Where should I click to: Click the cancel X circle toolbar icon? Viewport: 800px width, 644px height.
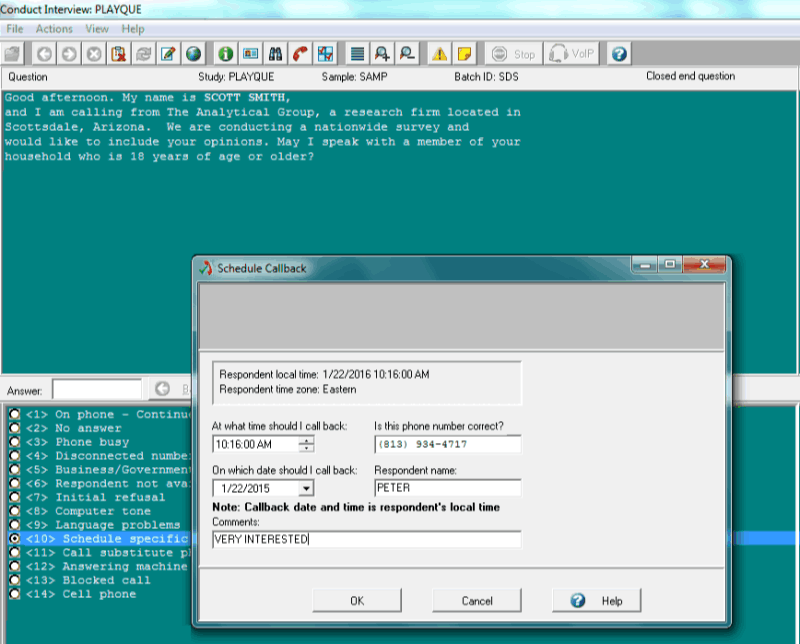tap(94, 54)
